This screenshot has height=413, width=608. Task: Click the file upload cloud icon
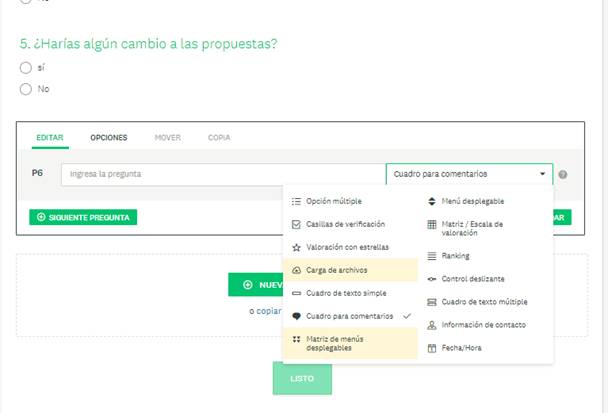[296, 270]
